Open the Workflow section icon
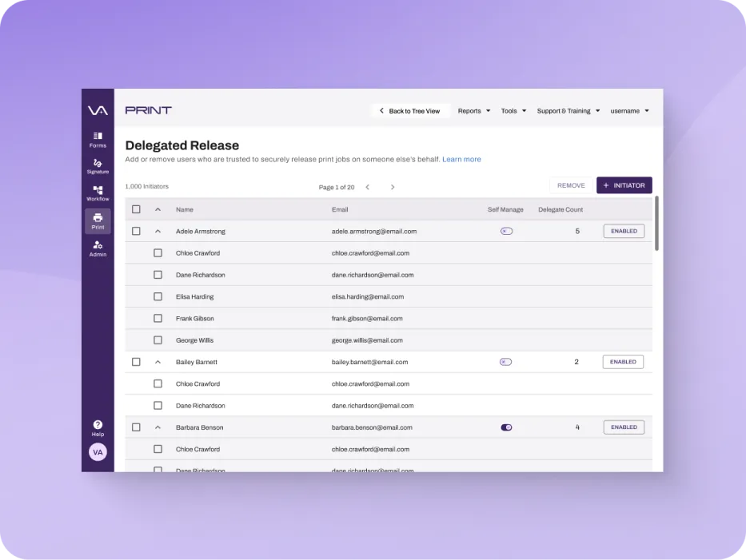The height and width of the screenshot is (560, 746). [x=98, y=193]
